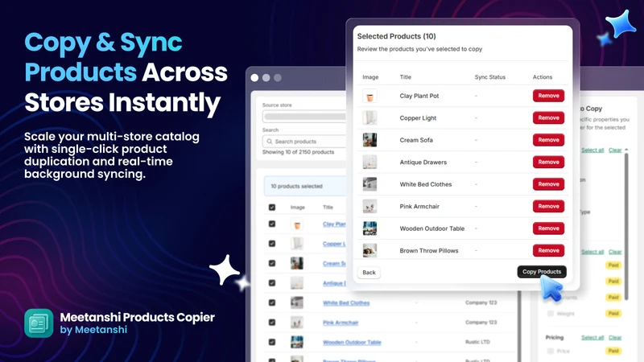Click the Meetanshi Products Copier app logo
The height and width of the screenshot is (362, 644).
pyautogui.click(x=39, y=323)
